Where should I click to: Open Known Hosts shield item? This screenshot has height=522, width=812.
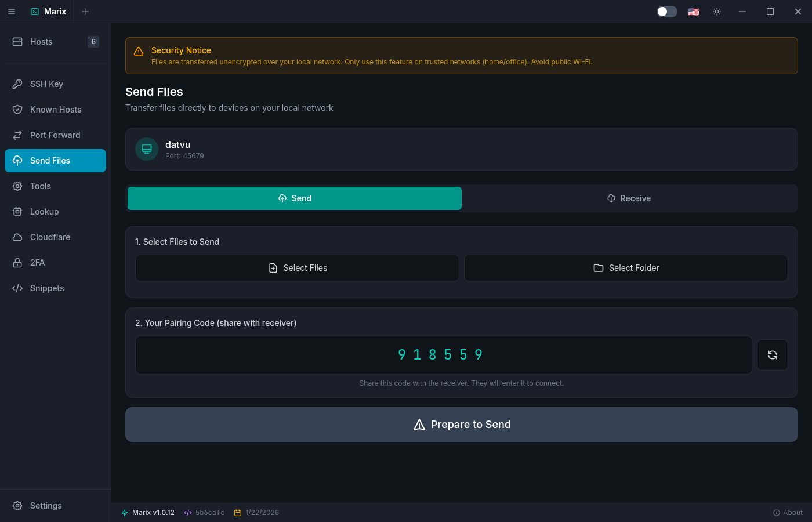[55, 110]
